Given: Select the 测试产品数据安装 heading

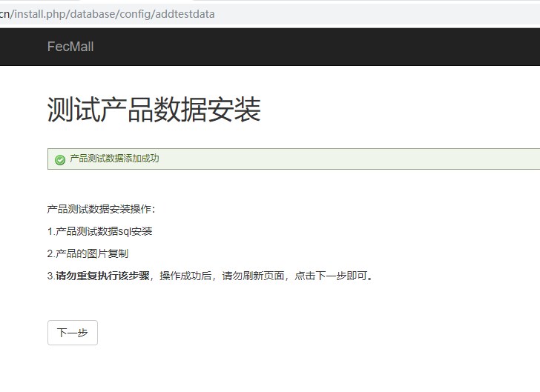Looking at the screenshot, I should [154, 110].
